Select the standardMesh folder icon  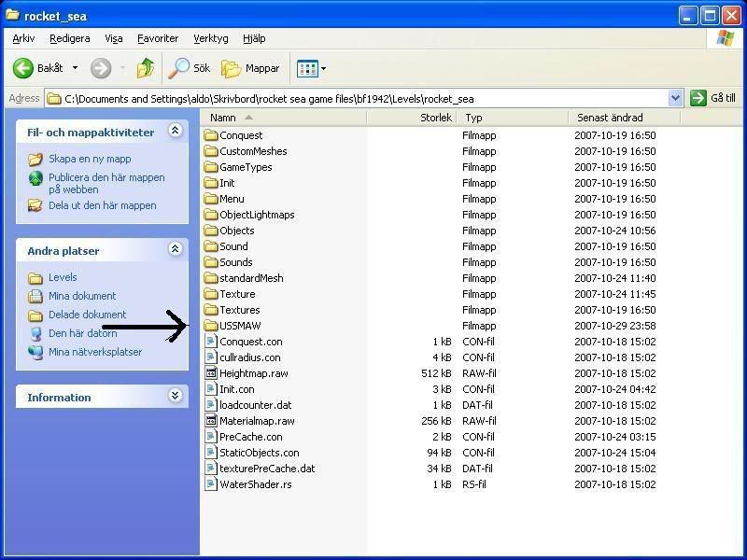coord(211,278)
